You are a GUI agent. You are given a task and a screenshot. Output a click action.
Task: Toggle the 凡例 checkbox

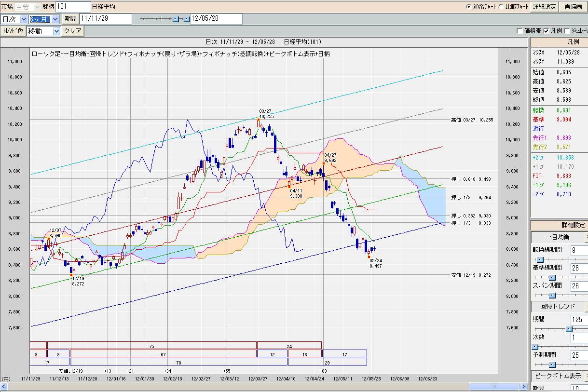546,31
